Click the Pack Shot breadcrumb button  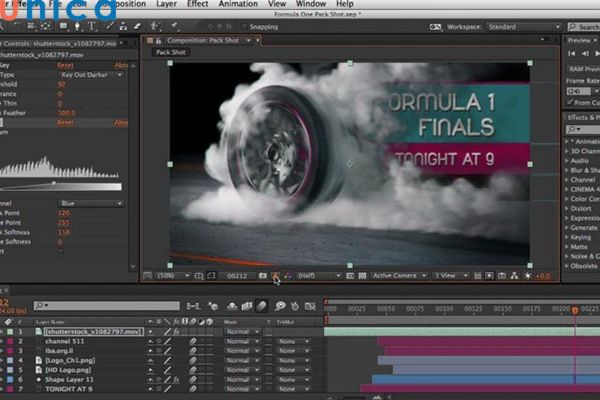point(171,52)
